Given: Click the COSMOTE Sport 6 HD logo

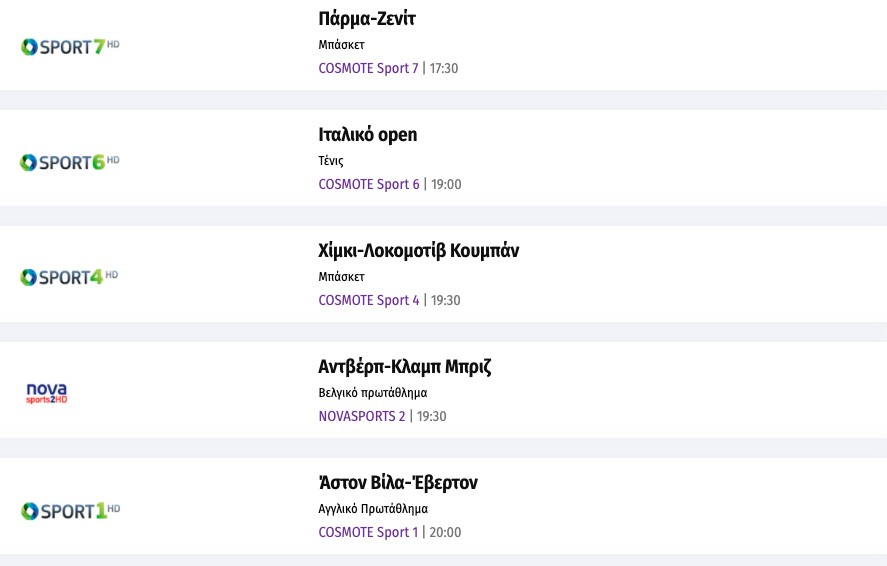Looking at the screenshot, I should point(70,162).
